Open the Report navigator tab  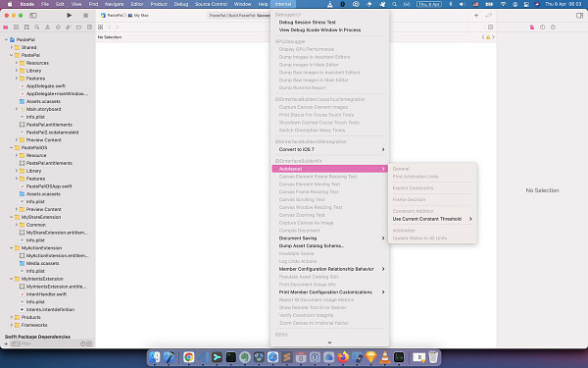(x=89, y=27)
